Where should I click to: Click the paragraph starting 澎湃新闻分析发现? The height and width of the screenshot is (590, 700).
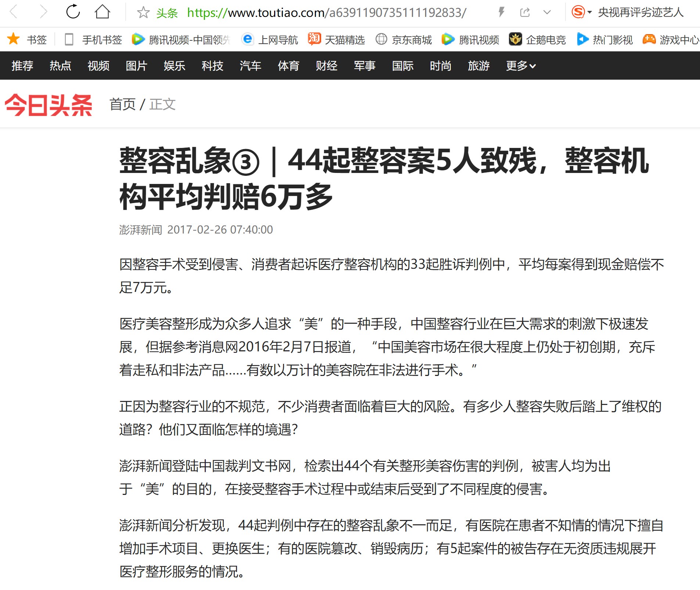391,549
